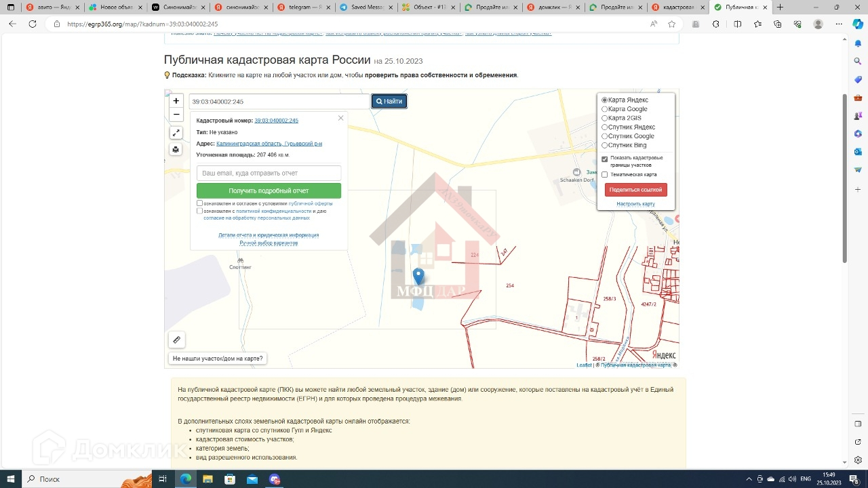The image size is (868, 488).
Task: Switch to the telegram browser tab
Action: (302, 7)
